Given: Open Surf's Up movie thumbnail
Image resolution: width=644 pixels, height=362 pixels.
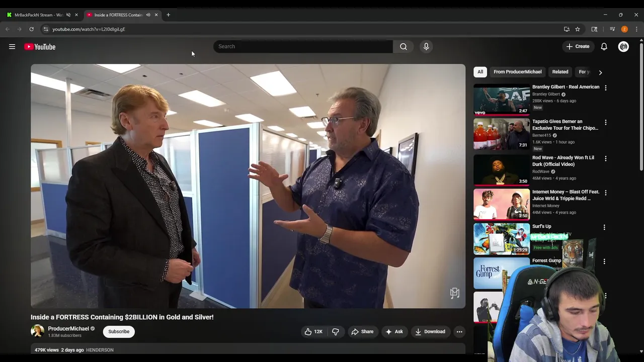Looking at the screenshot, I should coord(502,239).
